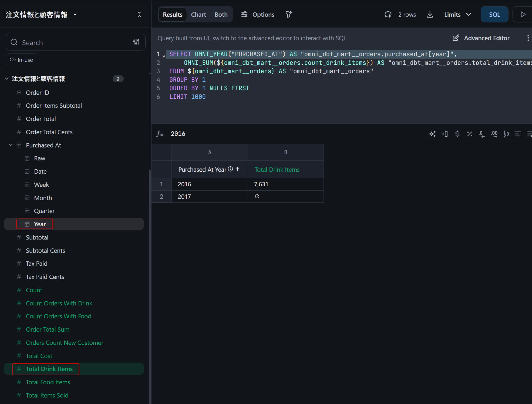
Task: Toggle the Year timeframe field selection
Action: (x=40, y=224)
